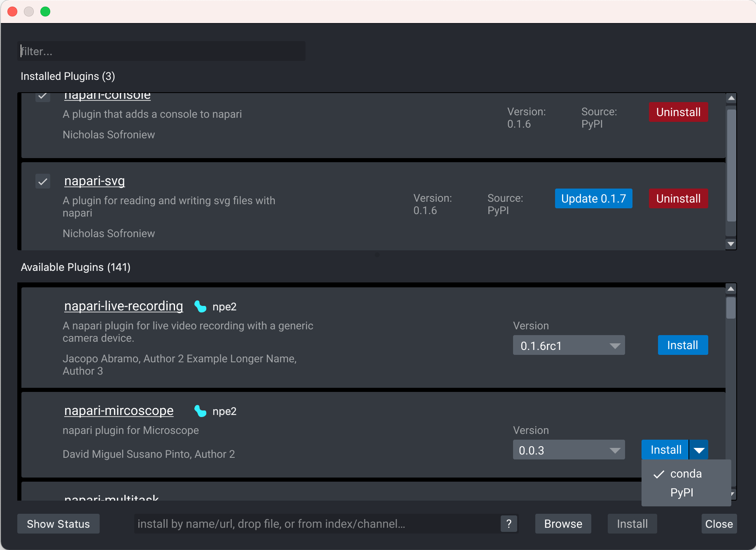
Task: Uninstall the napari-svg plugin
Action: [x=678, y=198]
